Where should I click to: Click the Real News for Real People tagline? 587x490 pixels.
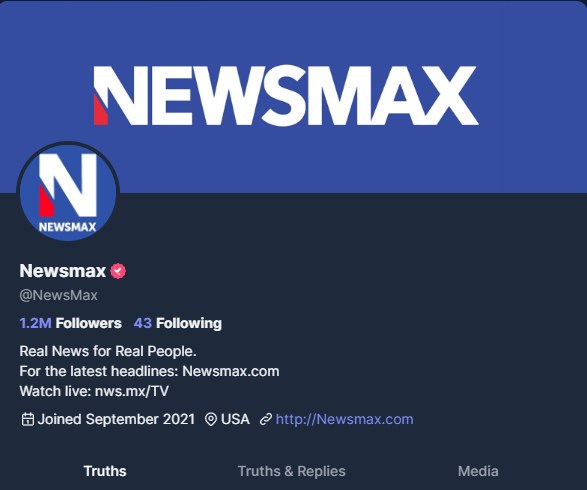point(108,351)
